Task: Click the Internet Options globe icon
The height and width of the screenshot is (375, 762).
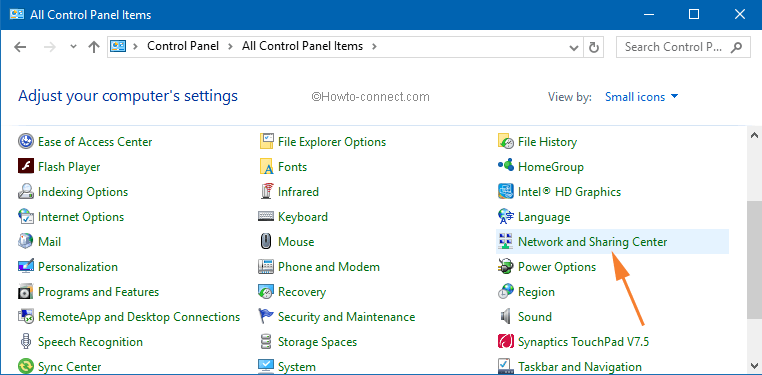Action: click(x=25, y=217)
